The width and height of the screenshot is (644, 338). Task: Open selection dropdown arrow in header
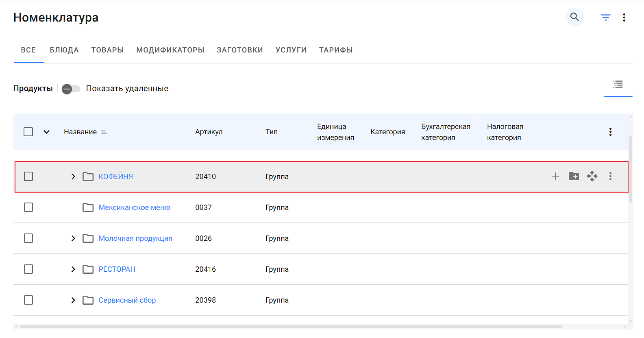(46, 132)
